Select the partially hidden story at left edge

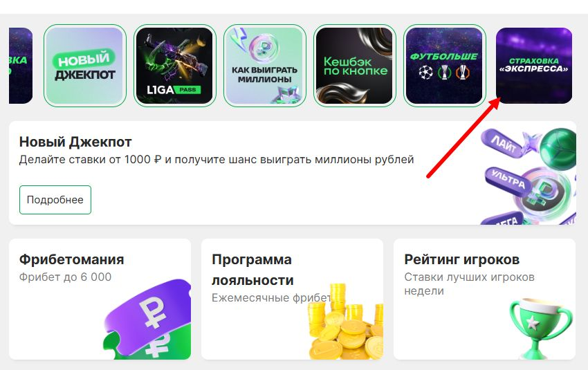click(21, 66)
